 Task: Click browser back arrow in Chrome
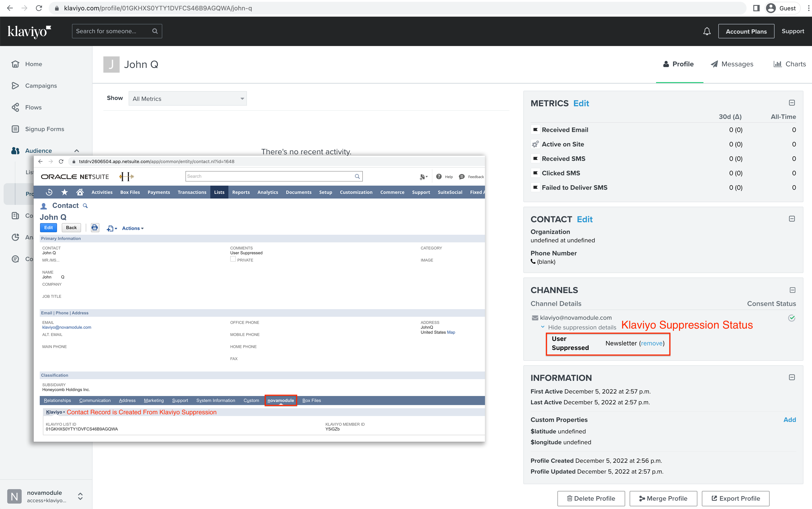[x=10, y=8]
